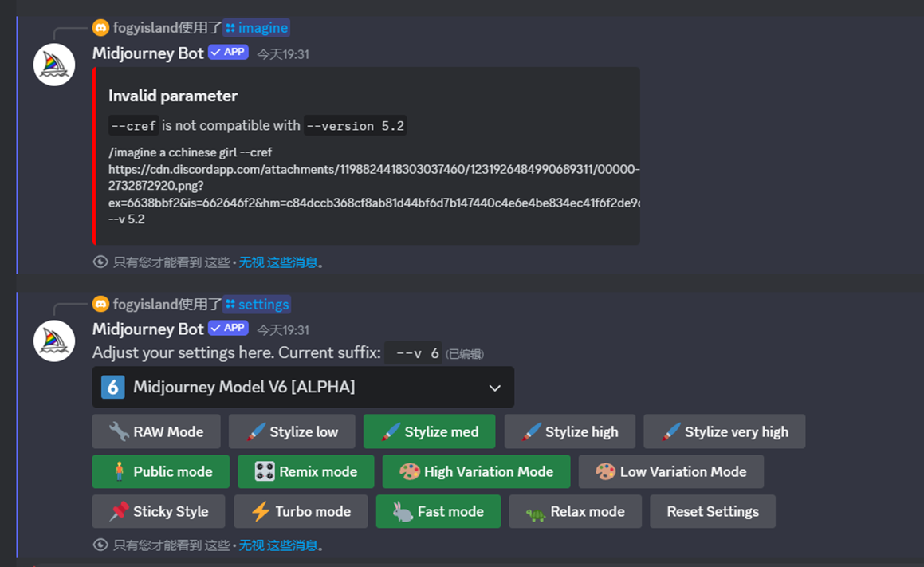Click the Midjourney Bot avatar on the Invalid parameter message
This screenshot has height=567, width=924.
click(x=54, y=65)
